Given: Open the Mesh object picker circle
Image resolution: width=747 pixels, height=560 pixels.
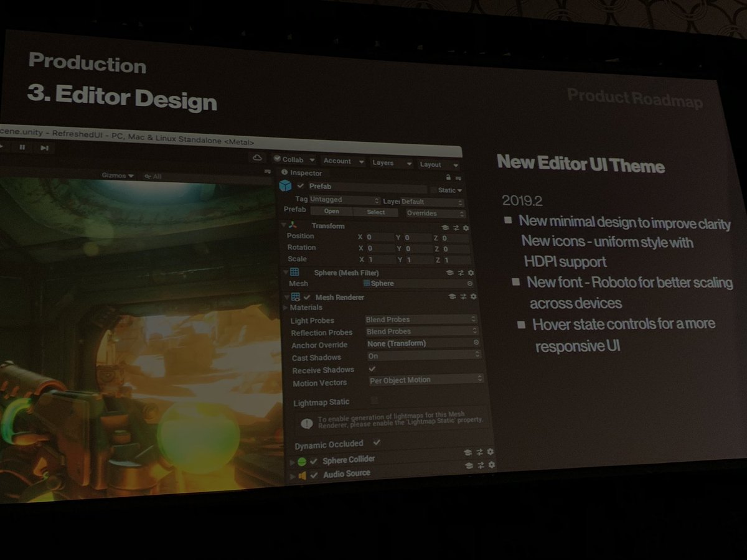Looking at the screenshot, I should click(x=469, y=284).
